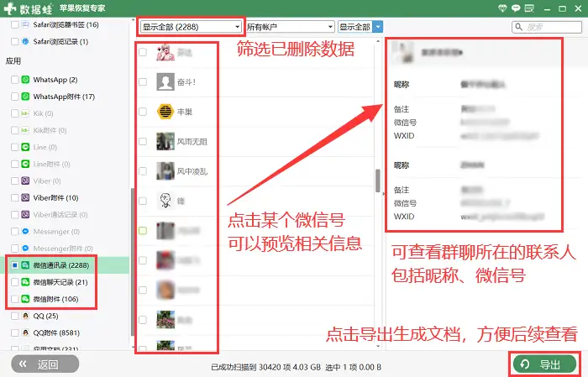Toggle the 微信通讯录 (2288) checkbox
The image size is (588, 377).
14,265
